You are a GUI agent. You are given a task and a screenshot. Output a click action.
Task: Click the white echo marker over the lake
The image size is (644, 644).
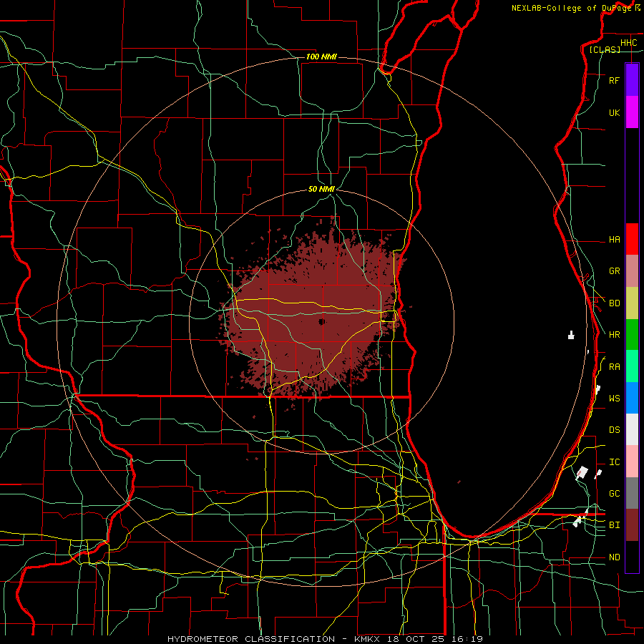(571, 335)
